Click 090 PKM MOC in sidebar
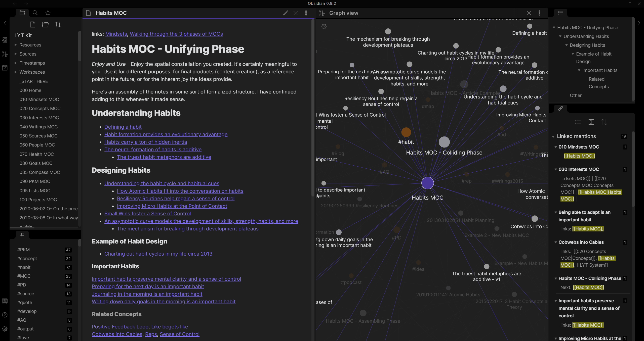This screenshot has width=644, height=341. (x=35, y=181)
